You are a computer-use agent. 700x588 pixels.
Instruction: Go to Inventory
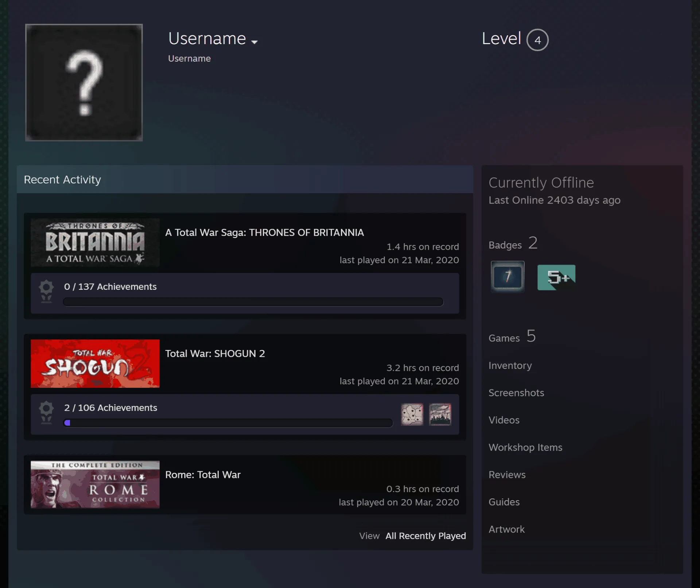click(510, 365)
